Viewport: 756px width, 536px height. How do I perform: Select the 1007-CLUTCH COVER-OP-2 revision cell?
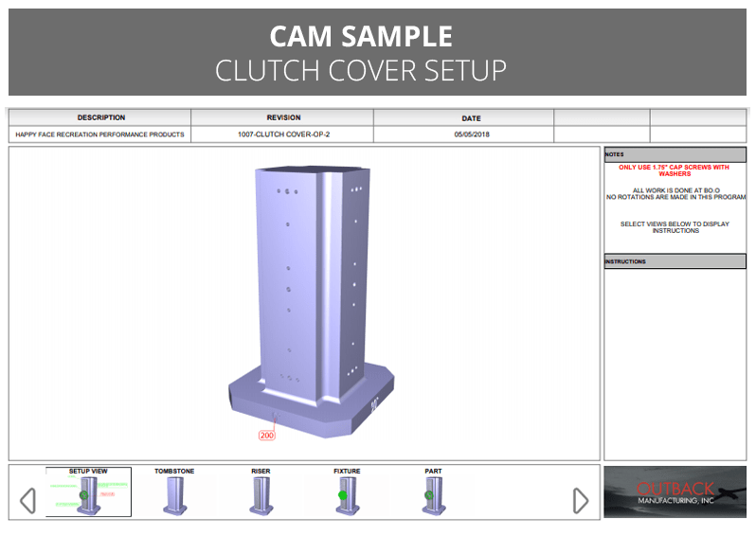283,134
